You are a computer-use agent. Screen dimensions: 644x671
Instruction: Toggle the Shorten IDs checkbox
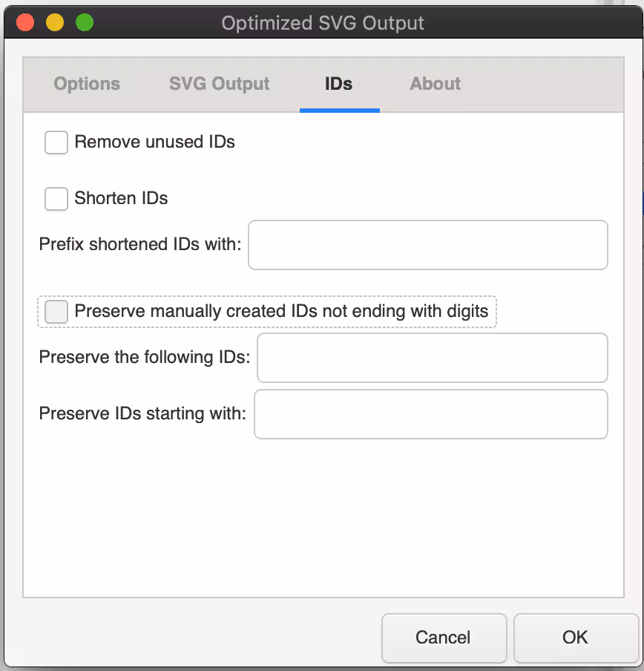(x=56, y=199)
